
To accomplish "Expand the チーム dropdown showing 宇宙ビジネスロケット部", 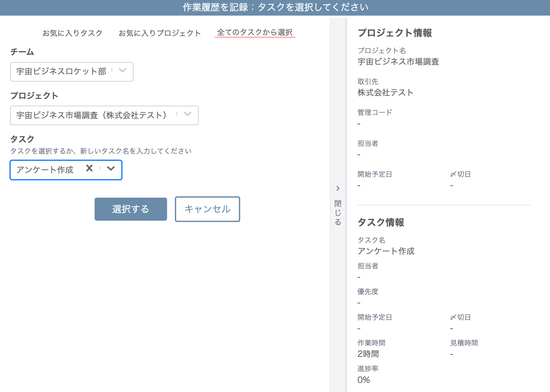I will [122, 72].
